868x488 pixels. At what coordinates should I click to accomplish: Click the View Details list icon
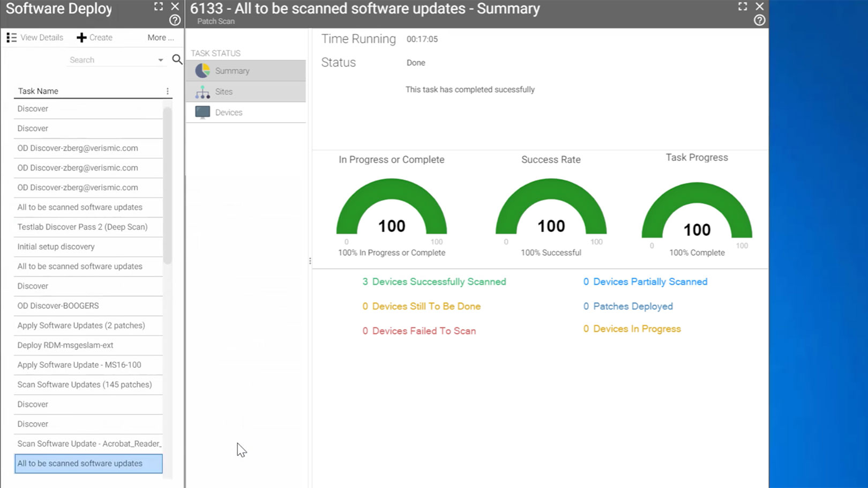pos(12,37)
